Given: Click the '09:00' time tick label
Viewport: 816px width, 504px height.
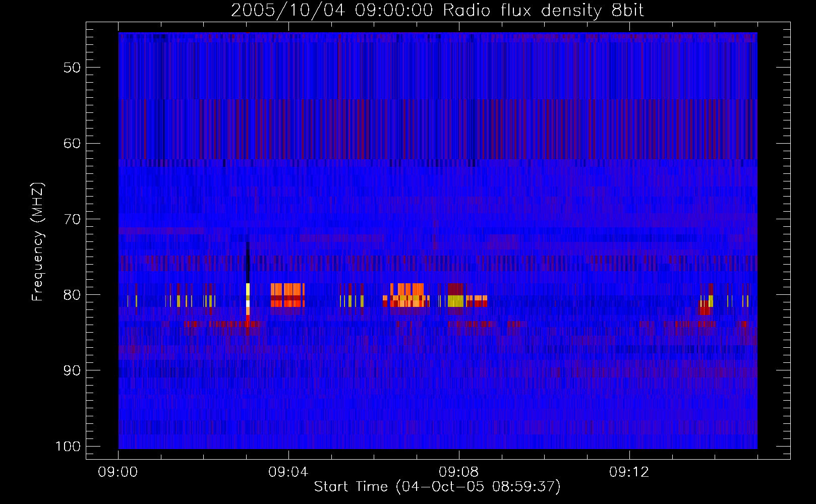Looking at the screenshot, I should tap(118, 472).
